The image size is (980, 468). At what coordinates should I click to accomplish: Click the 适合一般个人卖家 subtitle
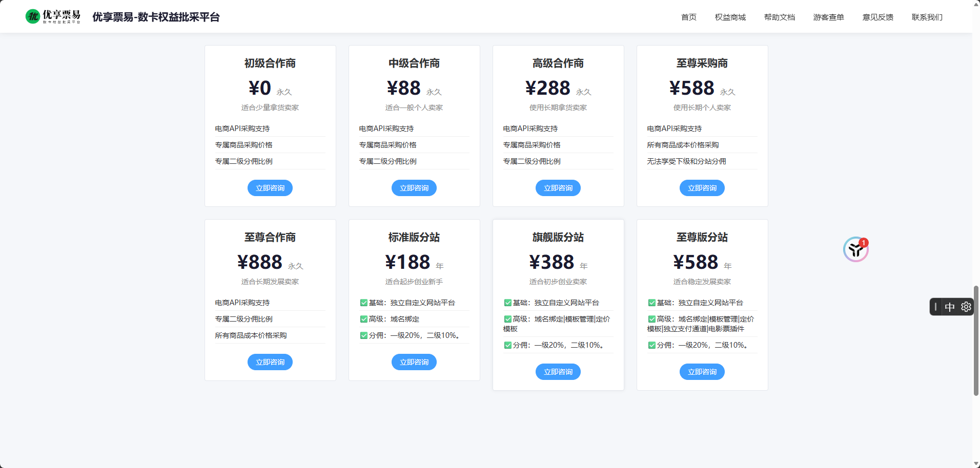414,108
